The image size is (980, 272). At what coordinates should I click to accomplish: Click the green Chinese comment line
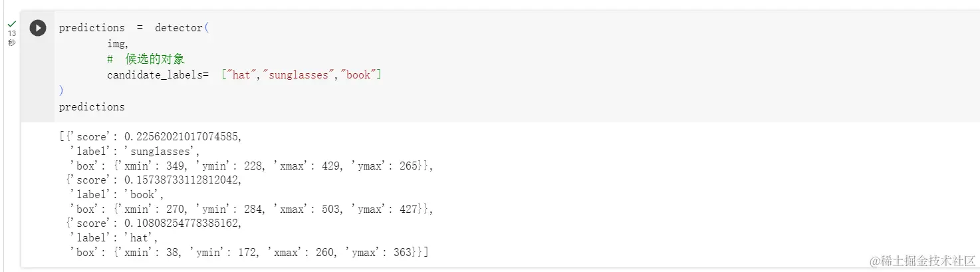tap(146, 59)
